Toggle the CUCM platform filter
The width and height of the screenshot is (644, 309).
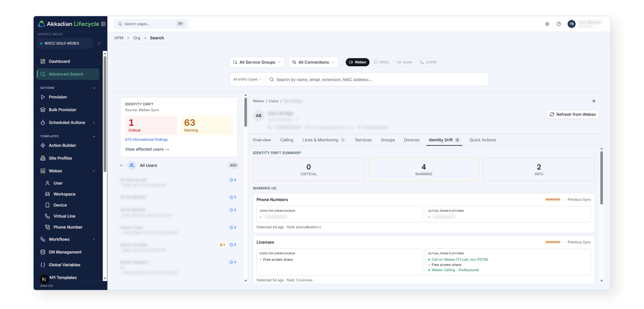[428, 62]
